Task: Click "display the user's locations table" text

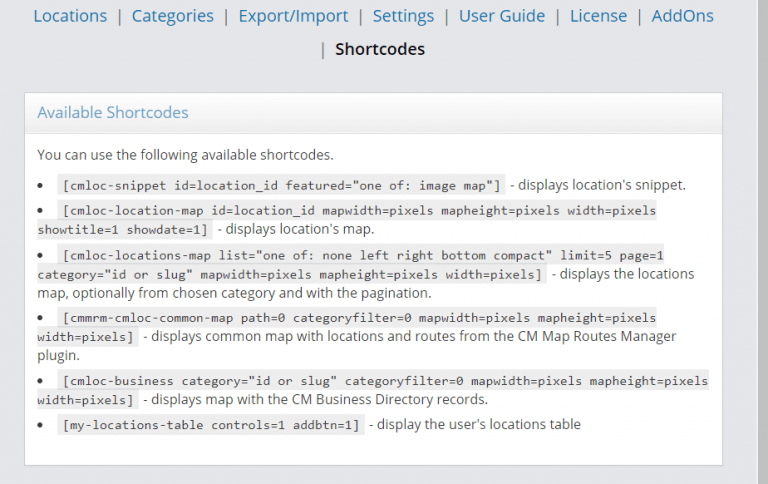Action: pyautogui.click(x=479, y=424)
